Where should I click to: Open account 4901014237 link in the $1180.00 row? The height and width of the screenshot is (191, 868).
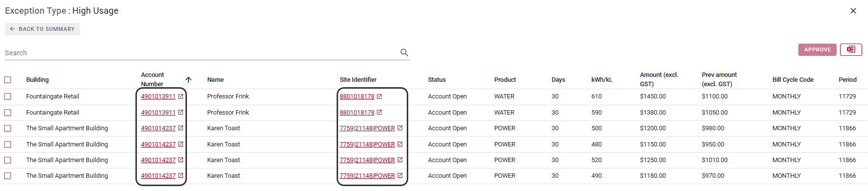(158, 176)
